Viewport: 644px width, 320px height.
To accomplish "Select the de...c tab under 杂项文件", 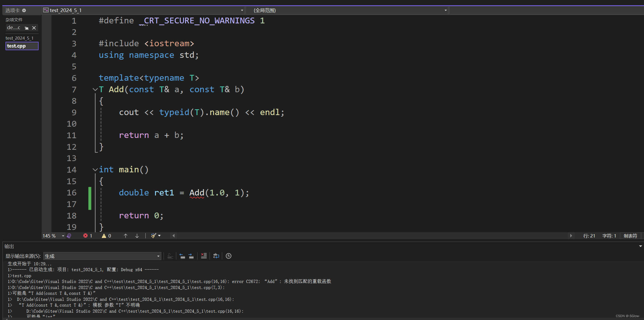I will [x=14, y=28].
